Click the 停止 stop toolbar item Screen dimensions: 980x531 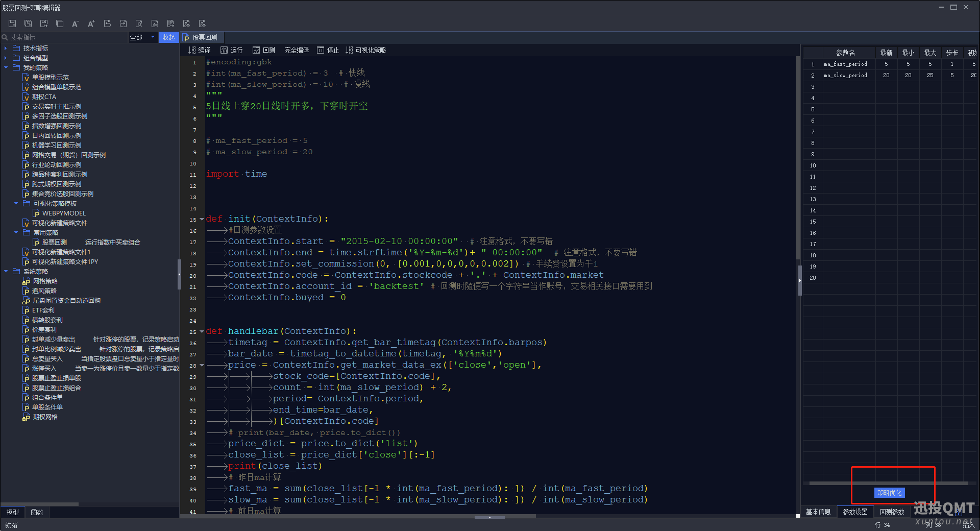pyautogui.click(x=328, y=50)
